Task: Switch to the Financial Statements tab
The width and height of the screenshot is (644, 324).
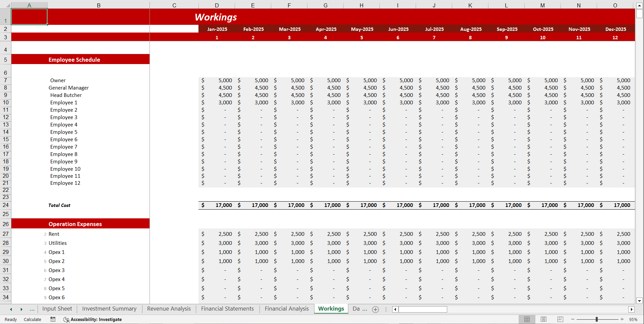Action: (227, 309)
